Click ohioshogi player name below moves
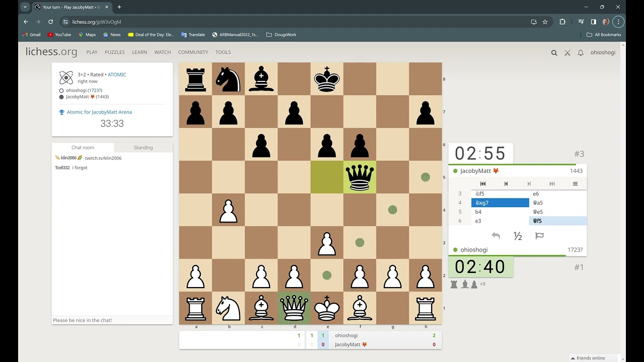The image size is (644, 362). point(474,250)
